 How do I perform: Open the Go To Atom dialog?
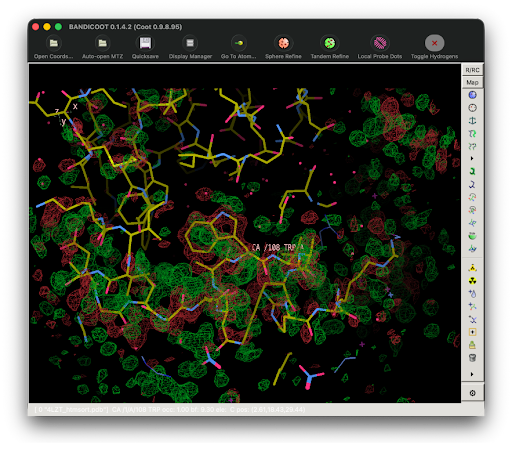238,47
